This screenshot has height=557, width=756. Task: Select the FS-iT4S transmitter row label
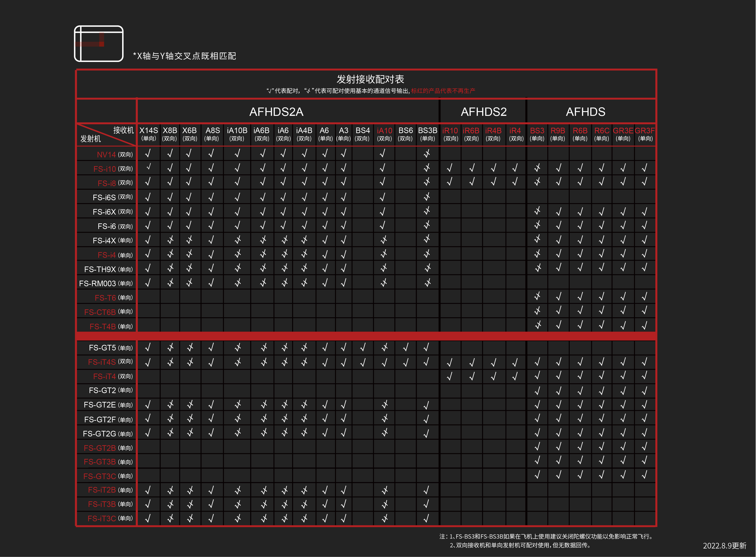(x=110, y=362)
